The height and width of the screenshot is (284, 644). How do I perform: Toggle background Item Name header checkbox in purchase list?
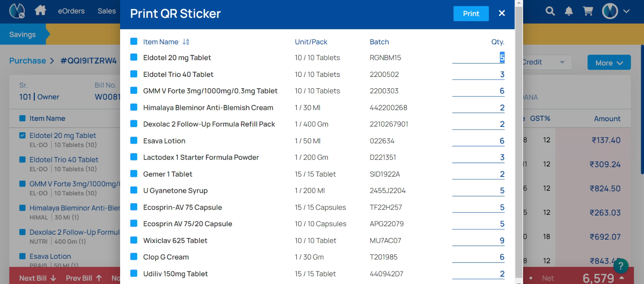[x=22, y=118]
